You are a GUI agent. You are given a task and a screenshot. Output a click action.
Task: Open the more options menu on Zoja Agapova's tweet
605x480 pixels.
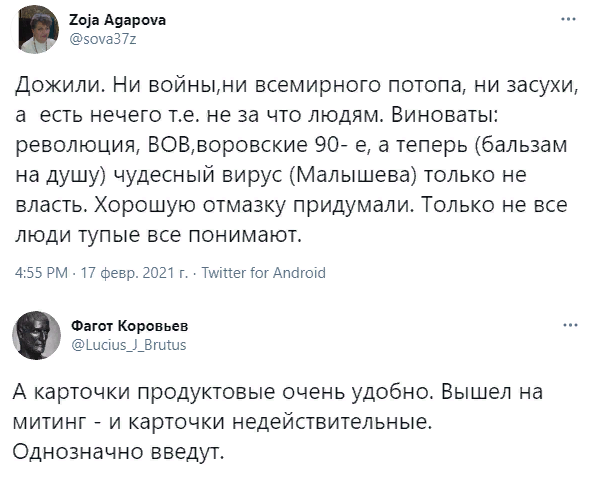tap(570, 18)
